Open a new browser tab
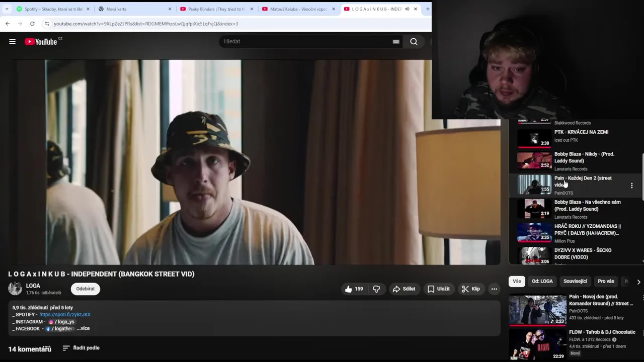The width and height of the screenshot is (644, 362). tap(427, 9)
